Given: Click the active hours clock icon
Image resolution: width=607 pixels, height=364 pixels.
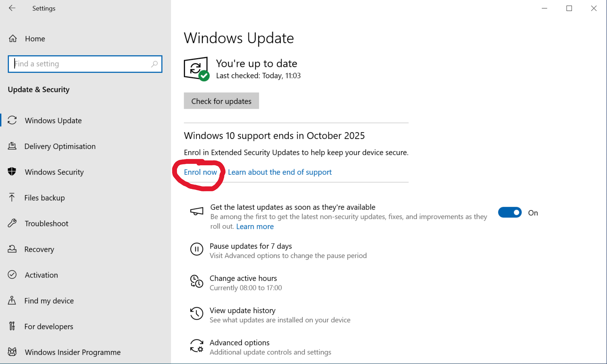Looking at the screenshot, I should pyautogui.click(x=197, y=281).
